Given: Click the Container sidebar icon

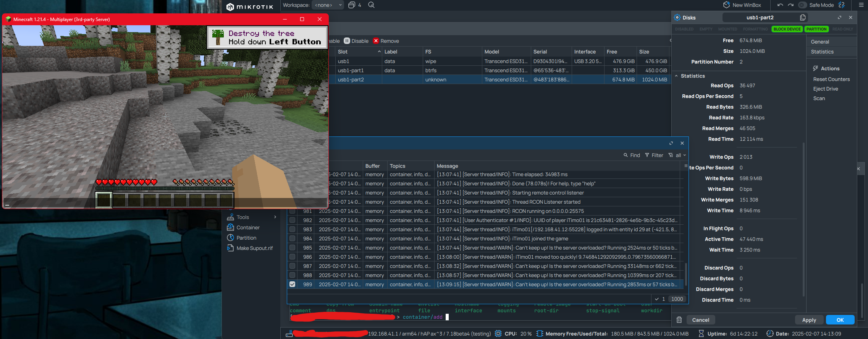Looking at the screenshot, I should (230, 227).
